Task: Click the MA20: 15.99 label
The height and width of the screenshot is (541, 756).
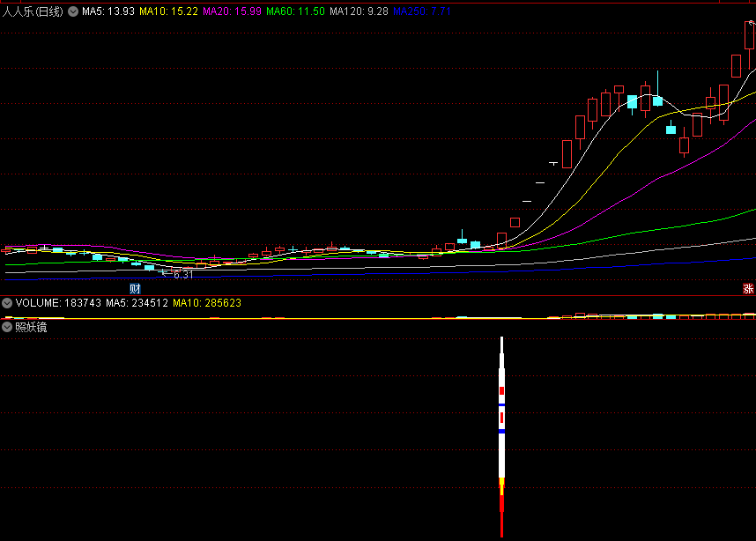Action: (232, 11)
